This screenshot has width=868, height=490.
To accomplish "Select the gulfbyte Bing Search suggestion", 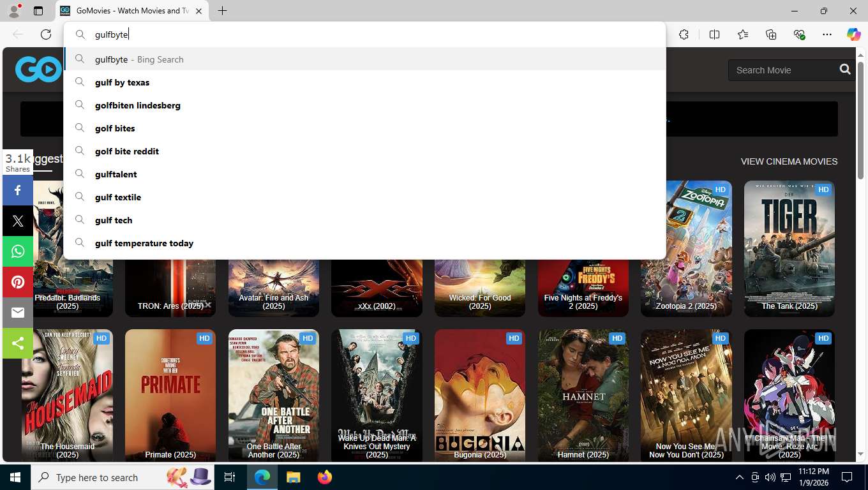I will click(365, 59).
